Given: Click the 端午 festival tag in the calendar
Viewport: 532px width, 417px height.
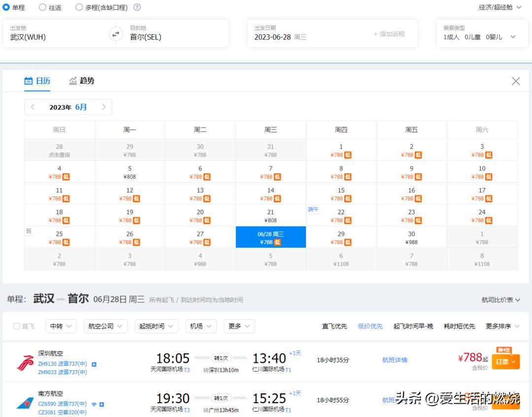Looking at the screenshot, I should pos(314,209).
